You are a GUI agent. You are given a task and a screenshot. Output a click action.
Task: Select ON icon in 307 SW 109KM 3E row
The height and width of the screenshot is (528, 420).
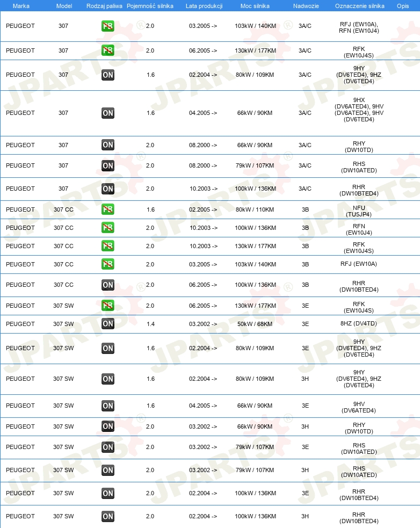point(108,348)
